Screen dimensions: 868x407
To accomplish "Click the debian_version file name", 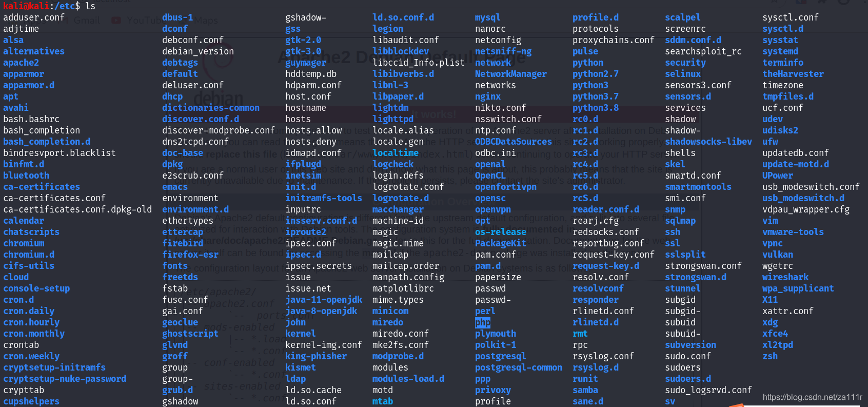I will (x=198, y=51).
